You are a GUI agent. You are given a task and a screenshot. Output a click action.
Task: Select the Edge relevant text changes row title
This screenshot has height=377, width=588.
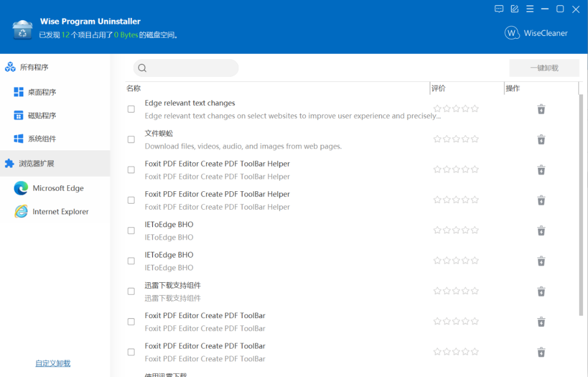point(190,103)
